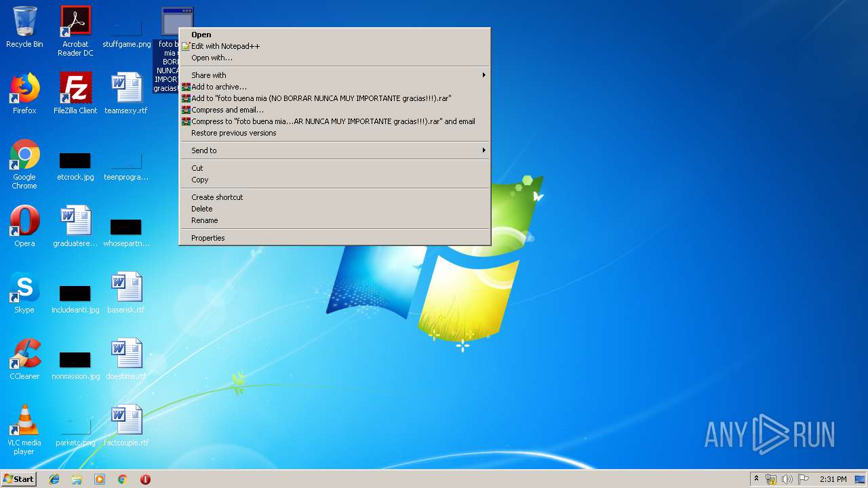
Task: Choose Add to archive...
Action: 334,87
